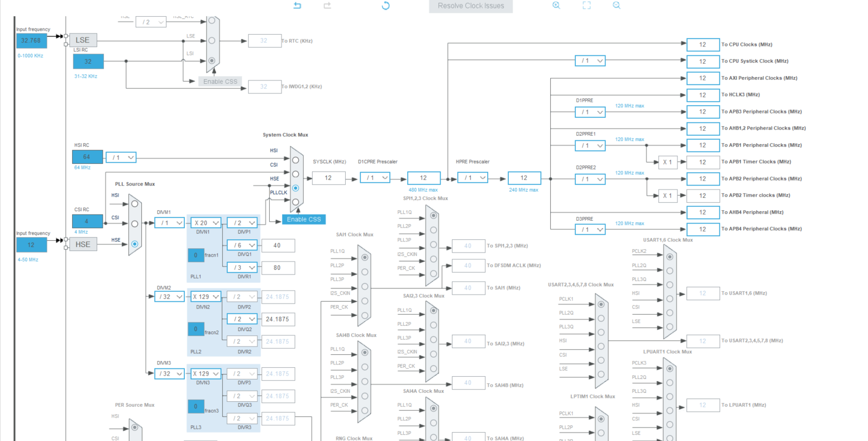Click Resolve Clock Issues button
Viewport: 868px width, 441px height.
471,6
